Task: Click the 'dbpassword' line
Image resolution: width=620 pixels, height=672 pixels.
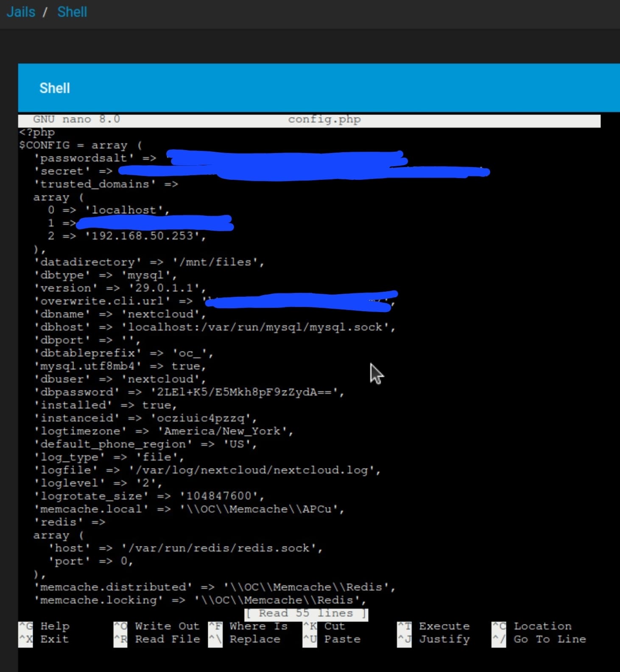Action: point(189,392)
